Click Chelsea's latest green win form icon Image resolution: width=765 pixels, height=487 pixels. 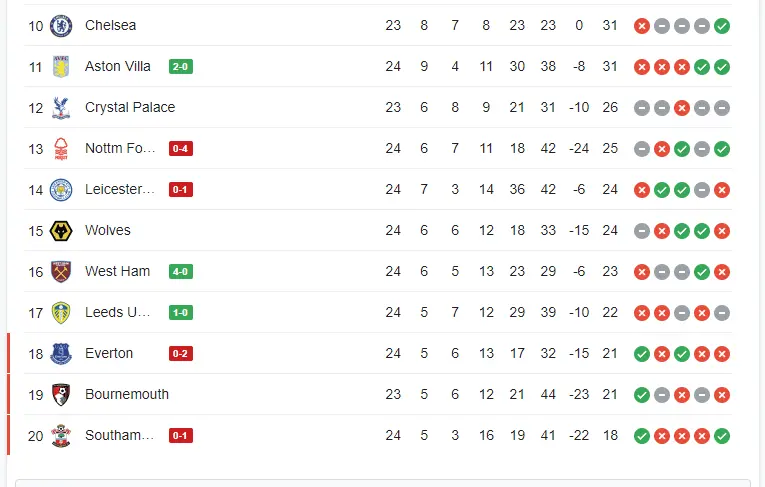click(x=722, y=26)
